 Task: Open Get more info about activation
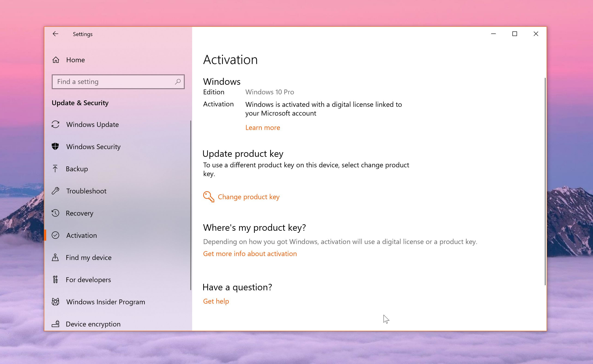[250, 254]
